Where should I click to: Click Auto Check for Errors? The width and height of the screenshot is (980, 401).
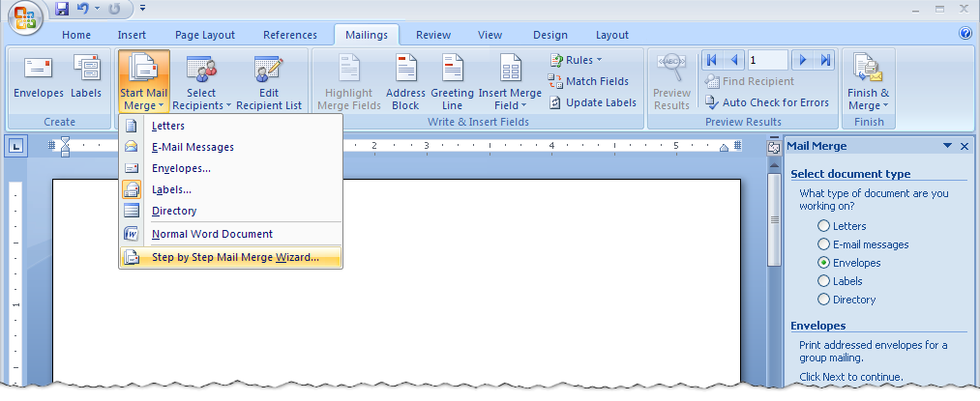[767, 102]
